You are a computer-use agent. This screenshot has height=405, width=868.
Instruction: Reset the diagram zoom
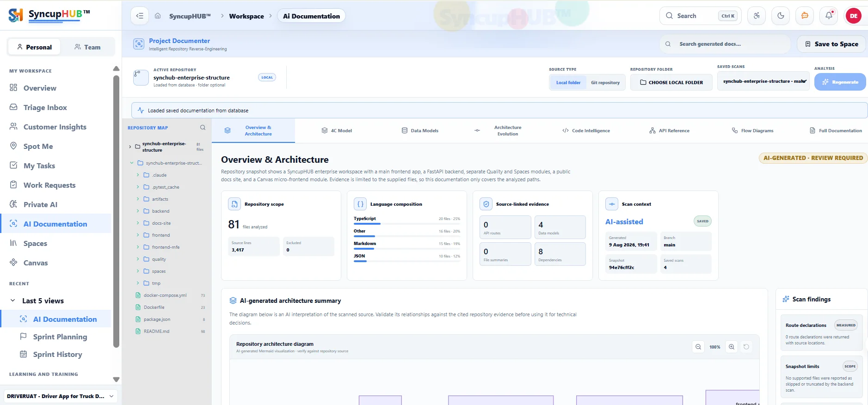[746, 347]
